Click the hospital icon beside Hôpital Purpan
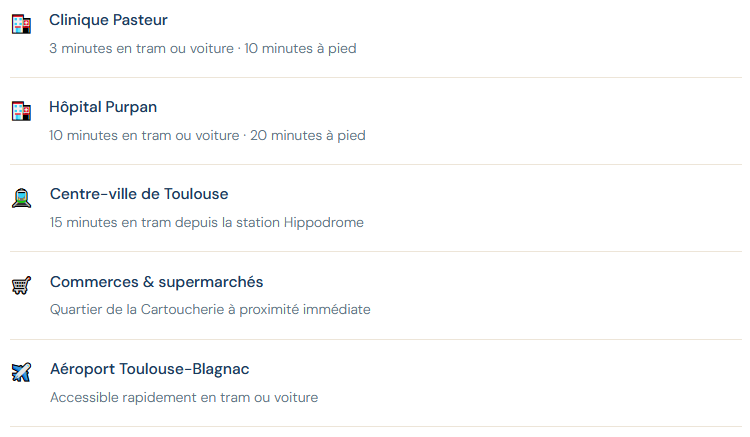Image resolution: width=750 pixels, height=437 pixels. (21, 111)
